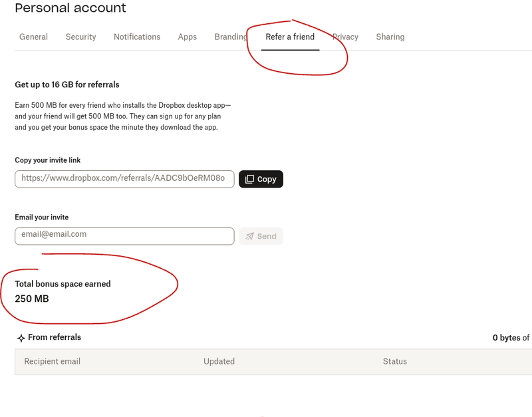Image resolution: width=532 pixels, height=417 pixels.
Task: Switch to the Privacy tab
Action: point(346,37)
